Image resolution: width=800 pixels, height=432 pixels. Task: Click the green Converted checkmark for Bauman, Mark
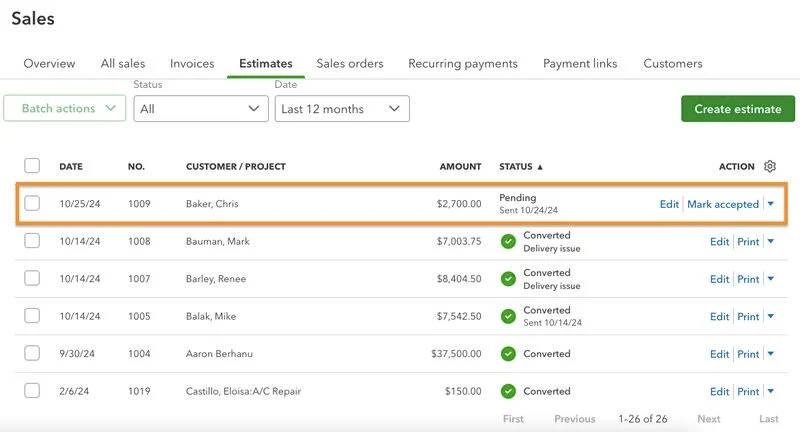[x=508, y=241]
